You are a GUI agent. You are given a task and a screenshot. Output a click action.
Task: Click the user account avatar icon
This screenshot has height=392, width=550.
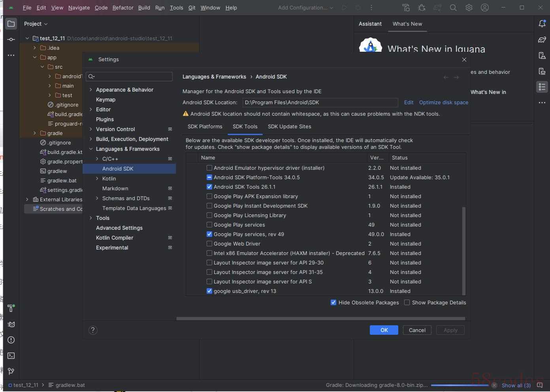[485, 8]
